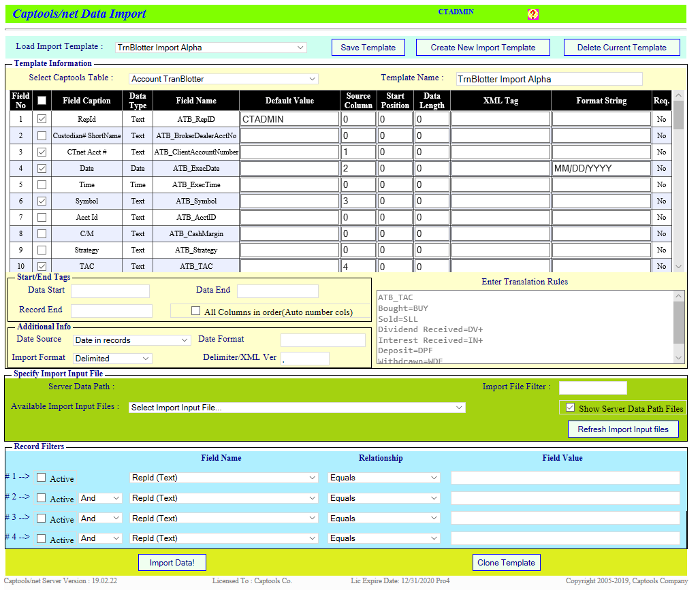Refresh the import input files list
Image resolution: width=700 pixels, height=590 pixels.
[x=623, y=429]
